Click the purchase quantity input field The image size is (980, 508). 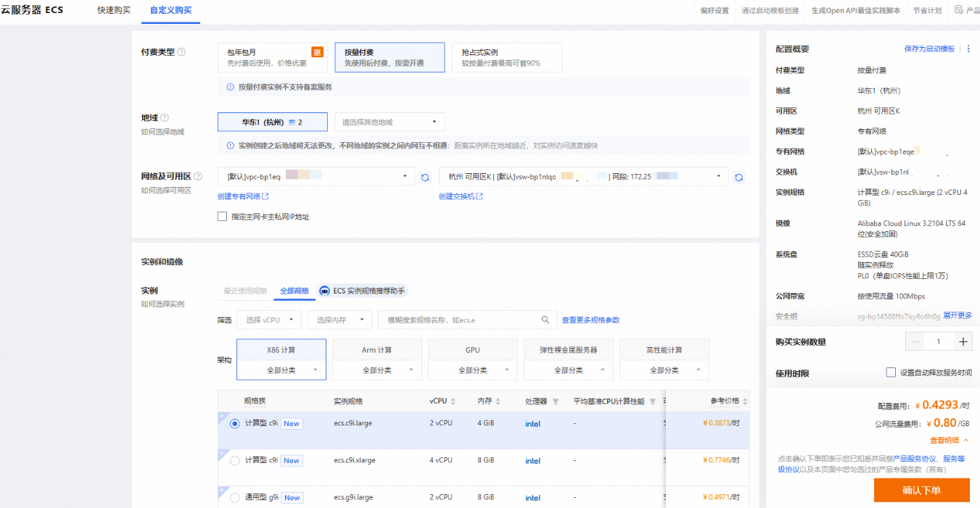coord(939,342)
